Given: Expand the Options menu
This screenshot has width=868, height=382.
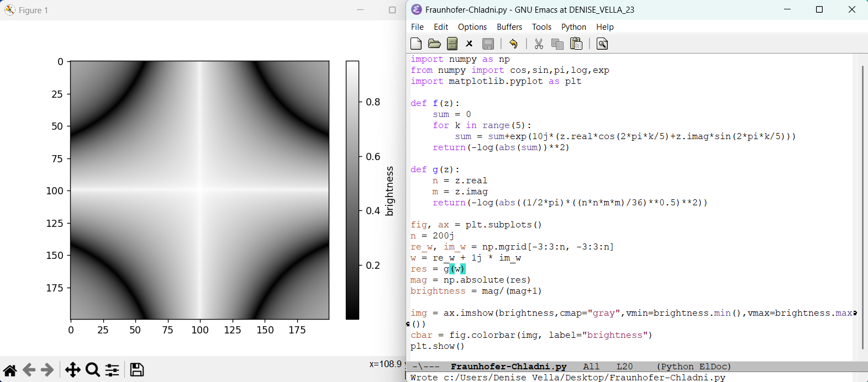Looking at the screenshot, I should pyautogui.click(x=472, y=27).
